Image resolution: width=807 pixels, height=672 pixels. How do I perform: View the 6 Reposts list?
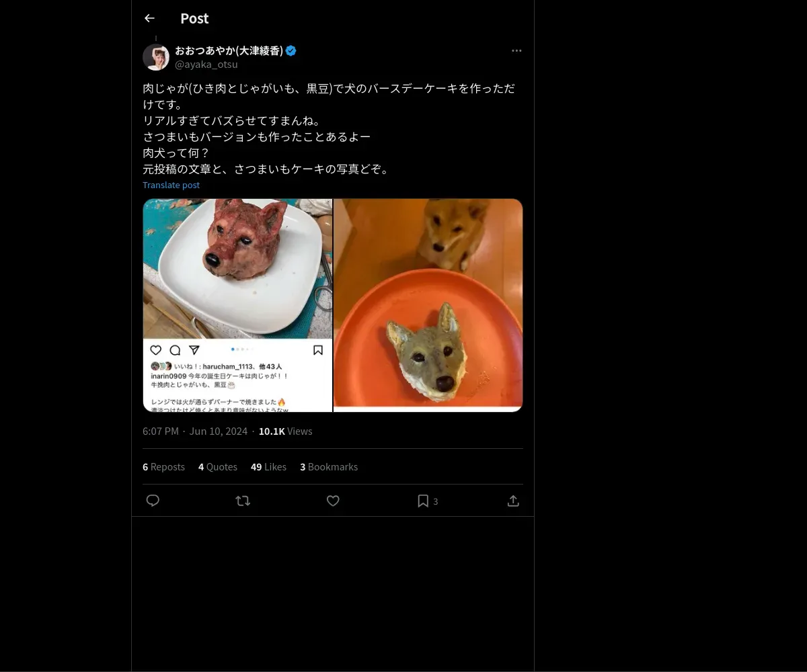pos(163,466)
